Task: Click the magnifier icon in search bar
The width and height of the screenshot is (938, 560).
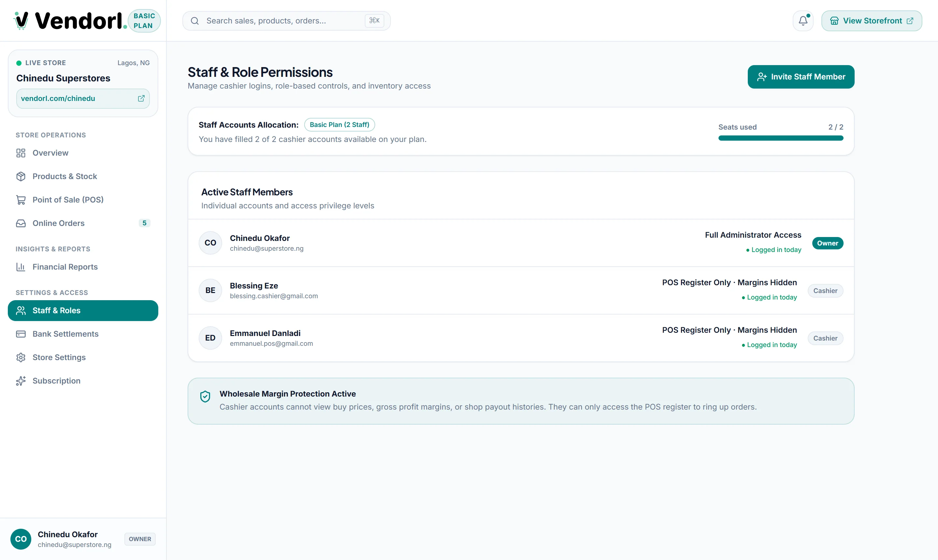Action: (x=195, y=21)
